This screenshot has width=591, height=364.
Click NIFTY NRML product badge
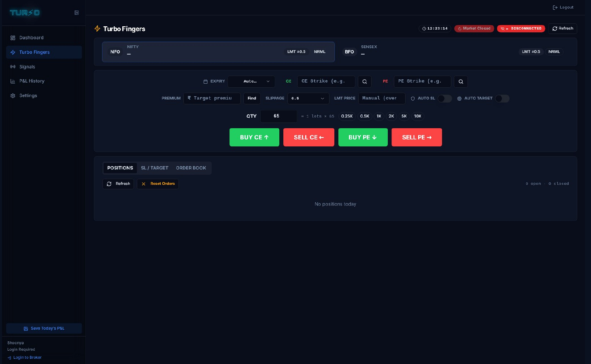[319, 52]
